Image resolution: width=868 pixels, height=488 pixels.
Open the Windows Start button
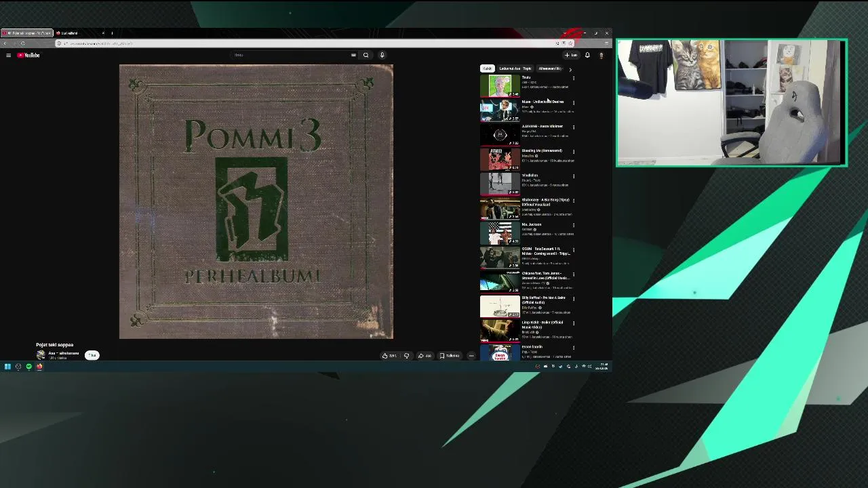7,367
